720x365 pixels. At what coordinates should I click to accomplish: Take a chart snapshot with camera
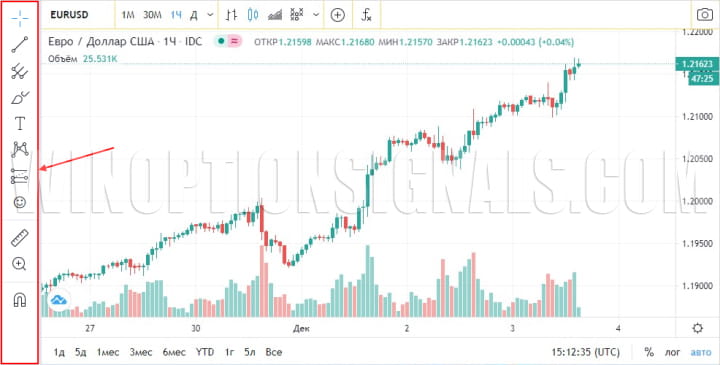pyautogui.click(x=705, y=15)
